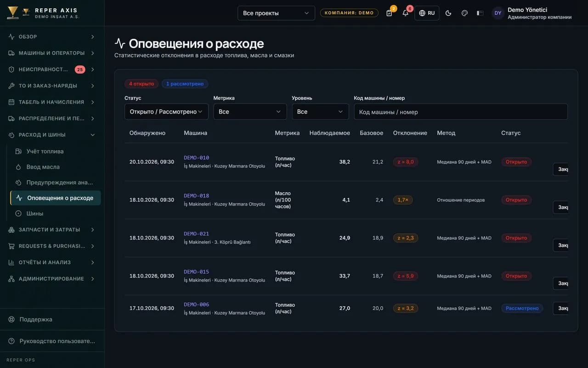Open the Уровень filter dropdown

point(320,112)
